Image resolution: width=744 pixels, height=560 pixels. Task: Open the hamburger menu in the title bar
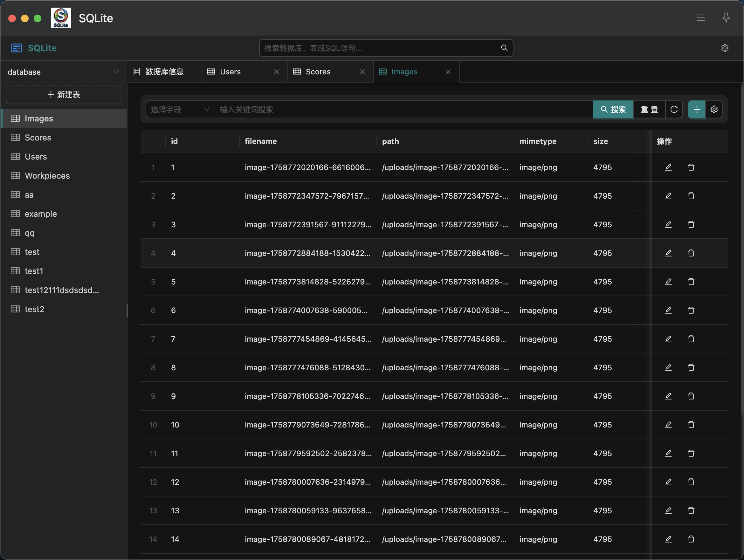pyautogui.click(x=700, y=18)
